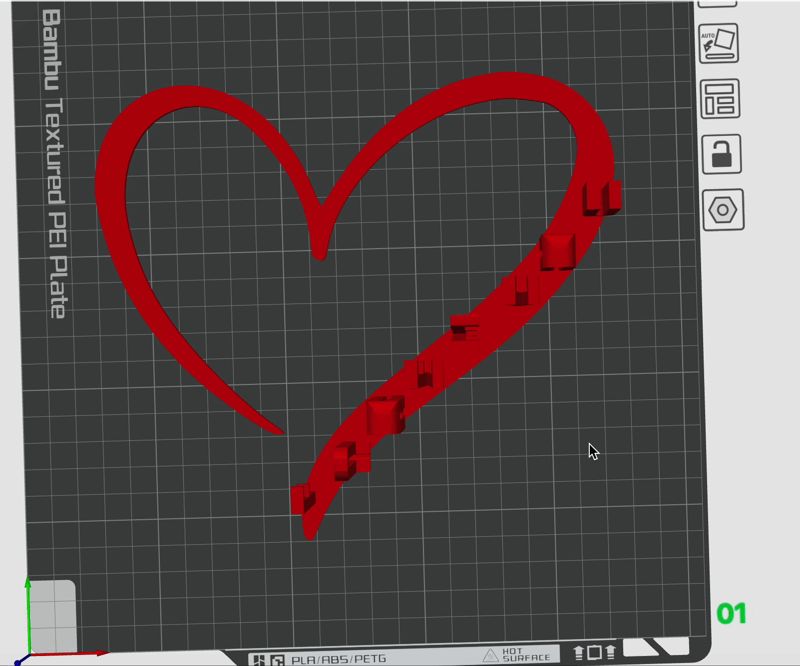The image size is (800, 666).
Task: Click the PLA/ABS/PETG plate label
Action: [x=338, y=659]
